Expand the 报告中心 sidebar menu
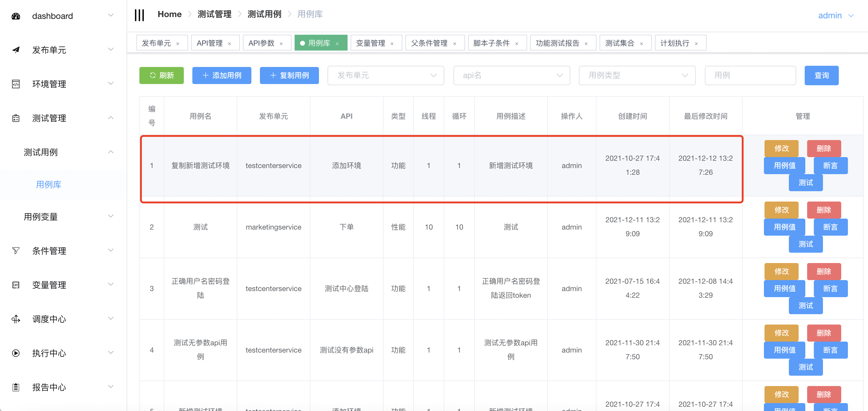This screenshot has height=411, width=868. click(x=110, y=387)
